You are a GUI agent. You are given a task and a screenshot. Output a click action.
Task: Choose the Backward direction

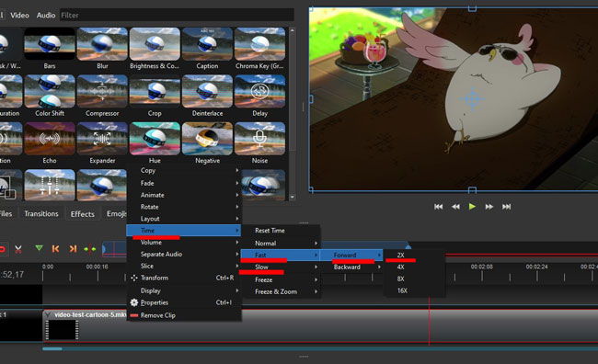pos(351,267)
